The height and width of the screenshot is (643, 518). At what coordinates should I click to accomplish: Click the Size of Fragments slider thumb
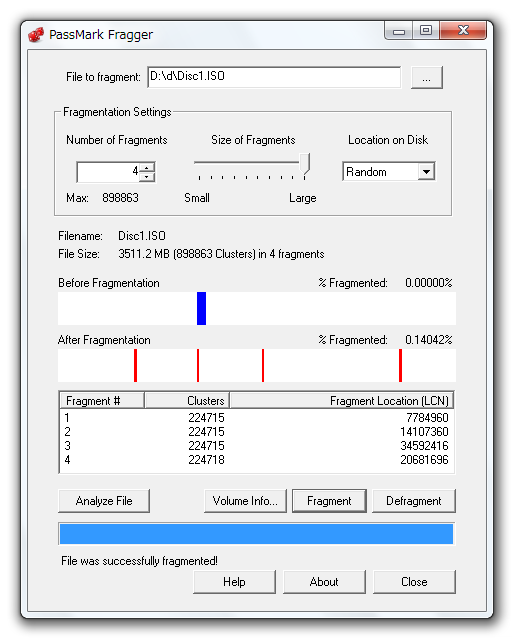(x=305, y=164)
